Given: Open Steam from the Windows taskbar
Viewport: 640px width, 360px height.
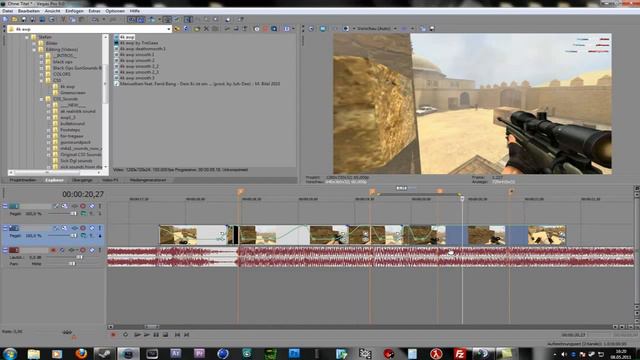Looking at the screenshot, I should pyautogui.click(x=104, y=353).
